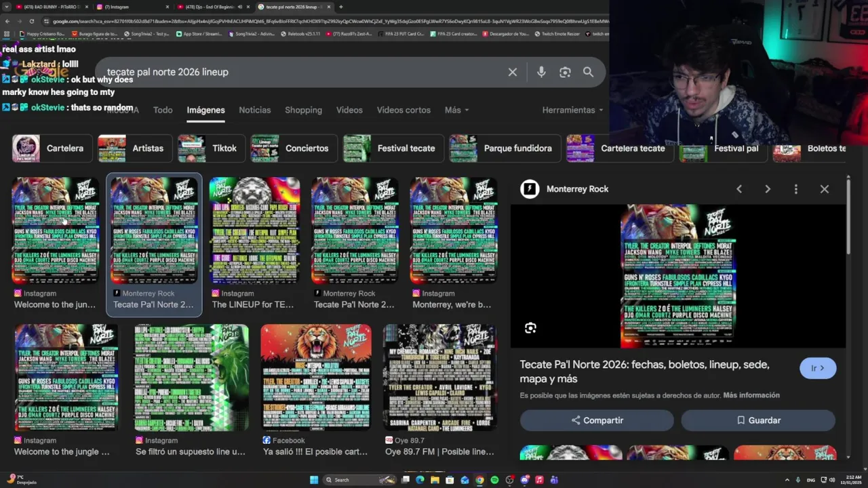Select the Cartelera filter chip
The image size is (868, 488).
[x=51, y=148]
